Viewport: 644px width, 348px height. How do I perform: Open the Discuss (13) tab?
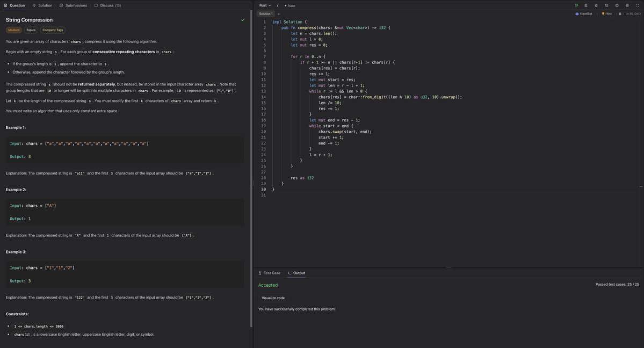click(x=107, y=5)
